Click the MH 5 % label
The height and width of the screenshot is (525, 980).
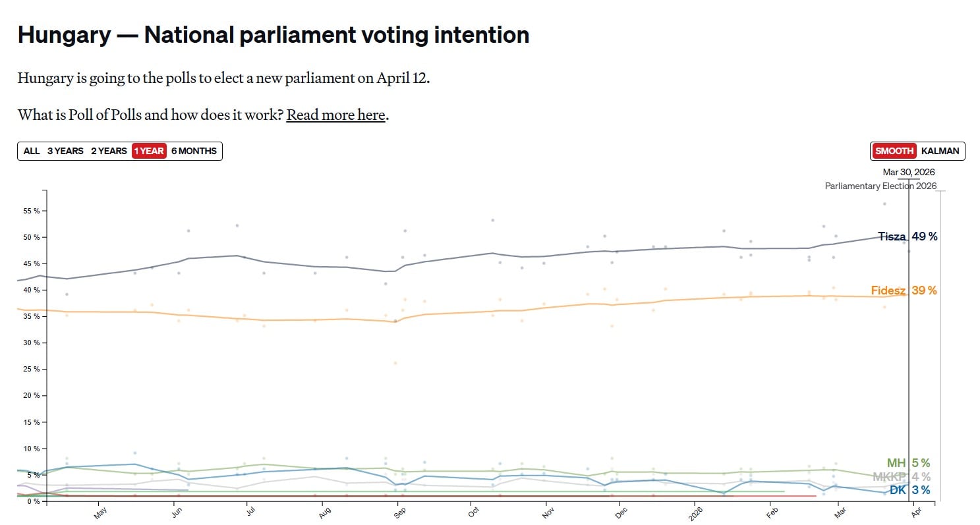(x=908, y=463)
